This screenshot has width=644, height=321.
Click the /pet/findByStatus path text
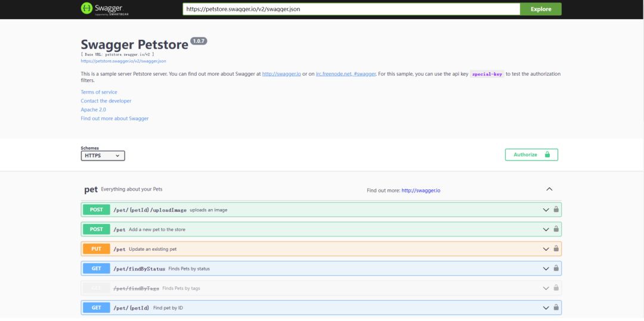pyautogui.click(x=139, y=269)
